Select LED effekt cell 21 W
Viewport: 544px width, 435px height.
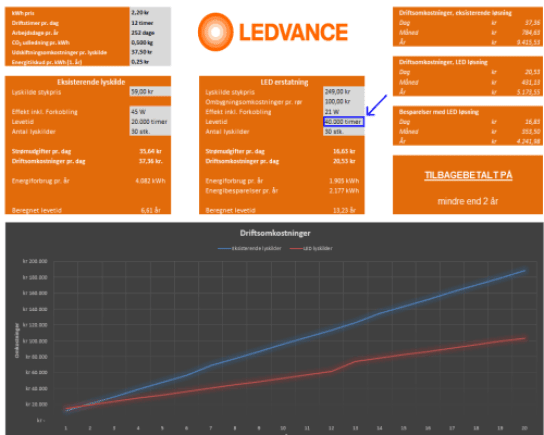pyautogui.click(x=343, y=112)
